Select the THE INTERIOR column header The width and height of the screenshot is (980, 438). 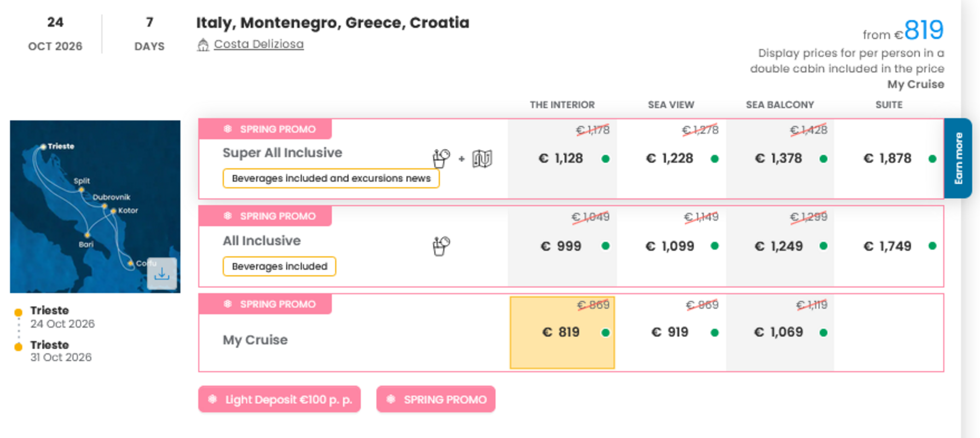click(561, 105)
